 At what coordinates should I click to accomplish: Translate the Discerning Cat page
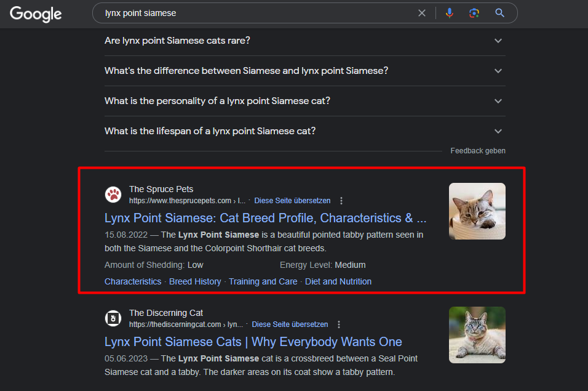point(290,324)
